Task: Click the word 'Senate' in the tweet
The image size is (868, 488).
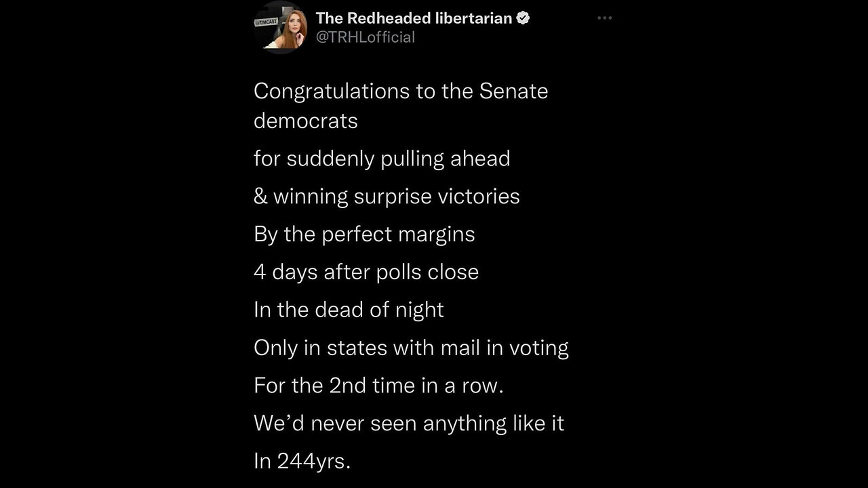Action: pyautogui.click(x=513, y=91)
